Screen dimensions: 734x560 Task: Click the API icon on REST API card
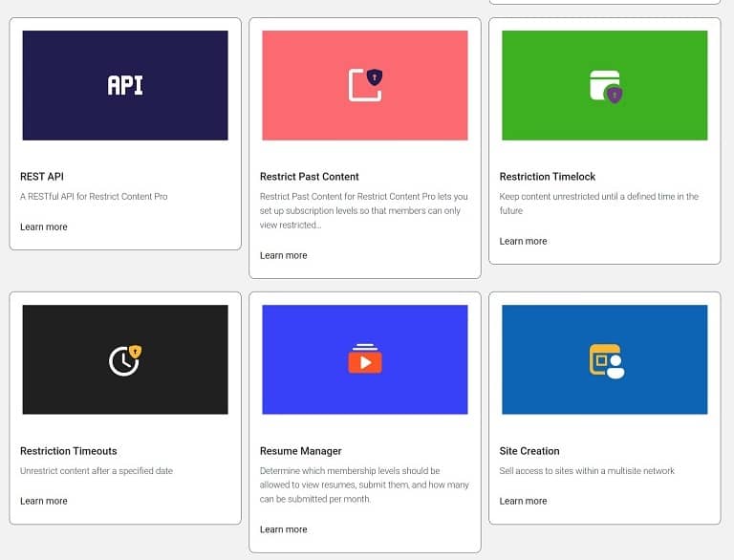coord(125,85)
